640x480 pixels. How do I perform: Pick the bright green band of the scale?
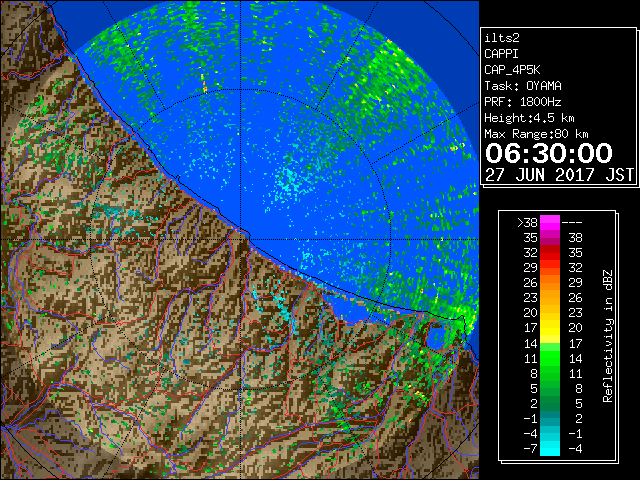click(x=550, y=358)
